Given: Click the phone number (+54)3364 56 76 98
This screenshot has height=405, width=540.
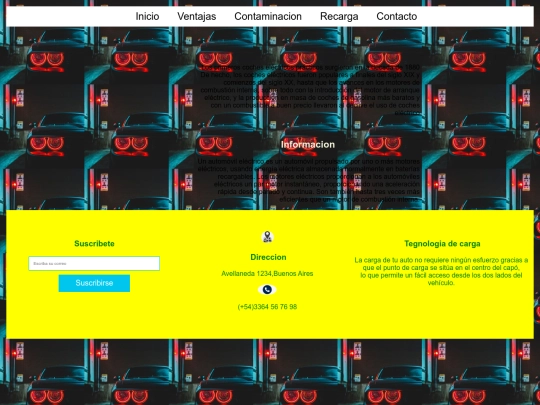Looking at the screenshot, I should 267,307.
